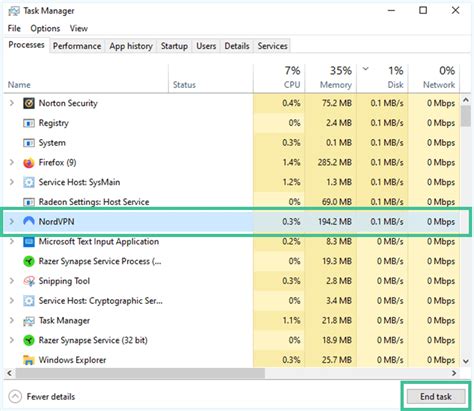The width and height of the screenshot is (474, 411).
Task: Click the horizontal scrollbar right arrow
Action: click(454, 373)
